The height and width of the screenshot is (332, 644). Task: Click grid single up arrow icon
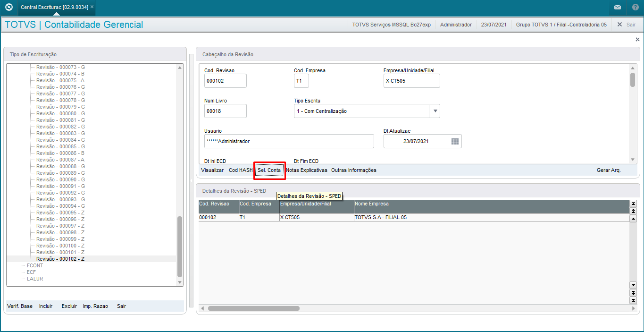tap(633, 219)
